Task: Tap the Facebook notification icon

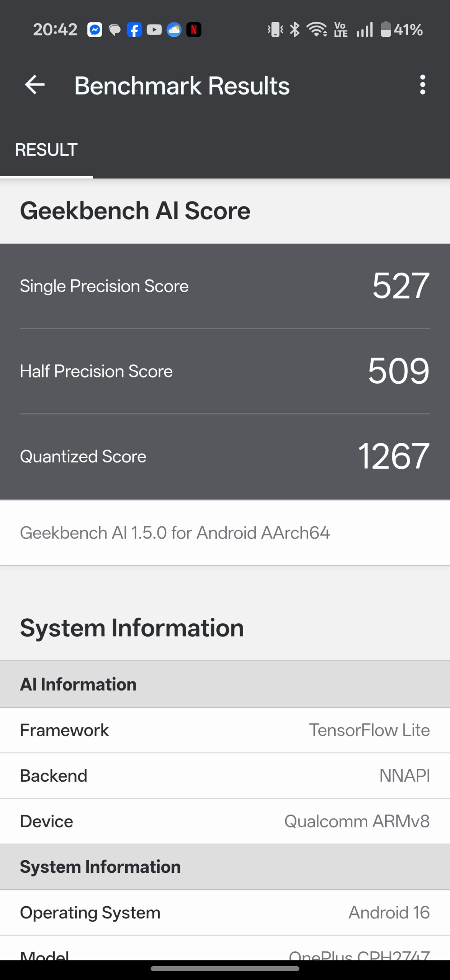Action: (134, 30)
